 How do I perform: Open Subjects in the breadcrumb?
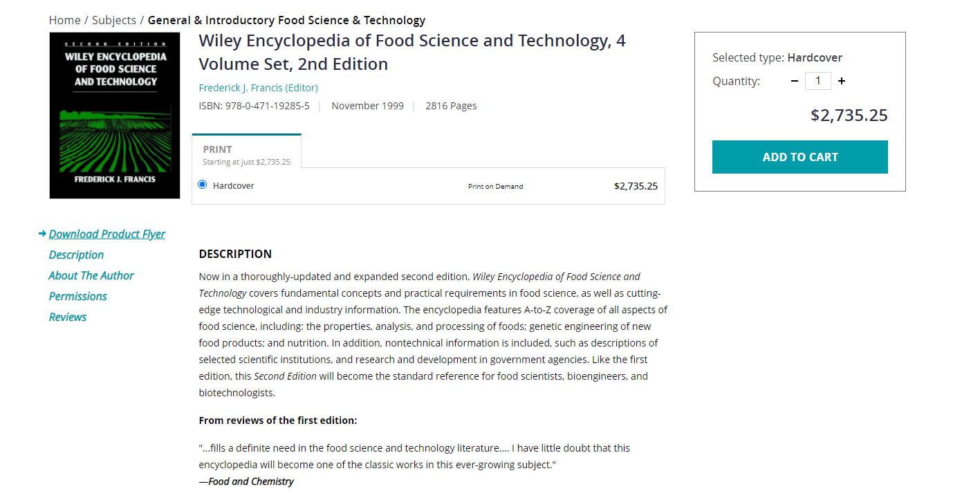(x=114, y=20)
